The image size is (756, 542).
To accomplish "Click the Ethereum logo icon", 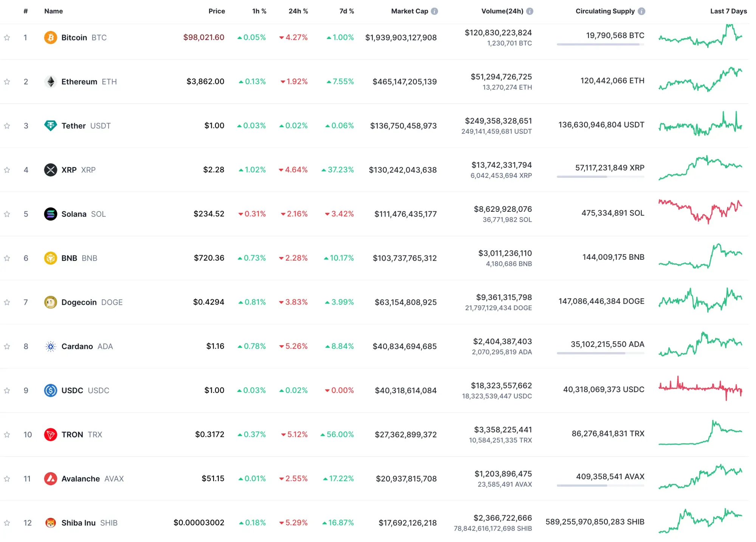I will tap(50, 82).
